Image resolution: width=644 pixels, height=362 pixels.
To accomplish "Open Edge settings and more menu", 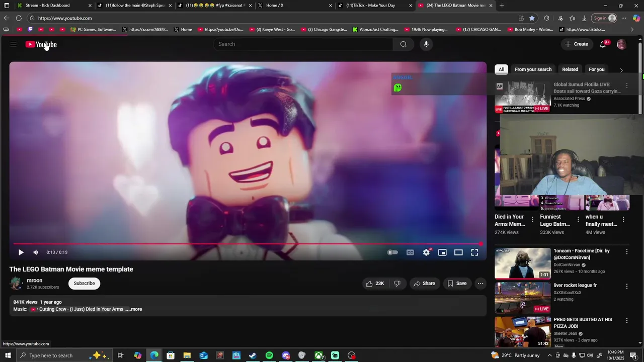I will tap(624, 18).
